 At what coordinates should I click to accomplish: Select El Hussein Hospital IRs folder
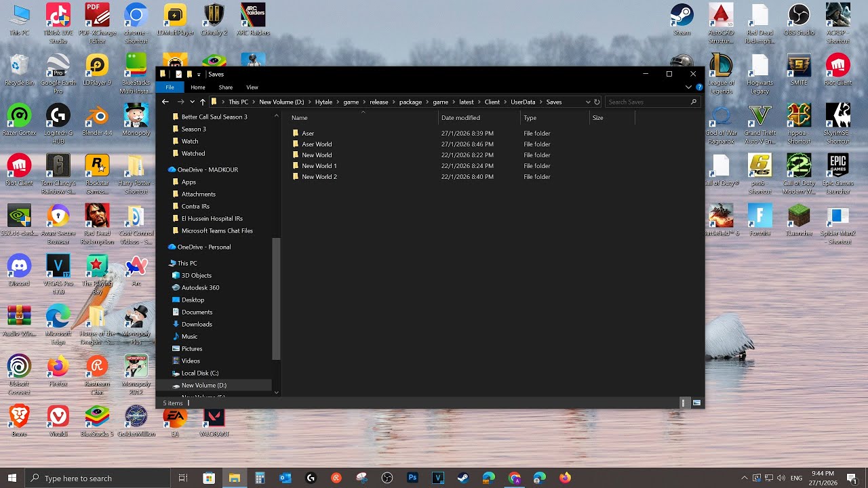pos(212,218)
